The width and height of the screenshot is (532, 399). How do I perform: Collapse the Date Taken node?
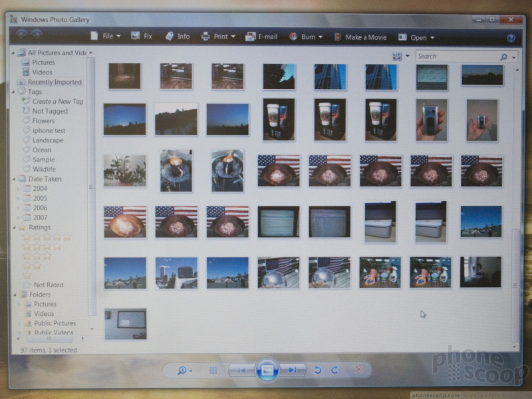point(13,179)
